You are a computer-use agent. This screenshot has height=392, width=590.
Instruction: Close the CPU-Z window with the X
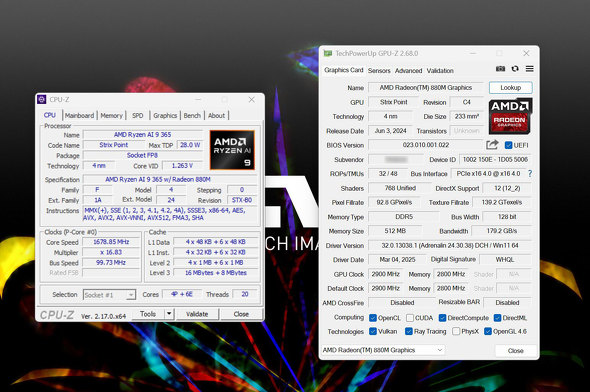(x=251, y=99)
